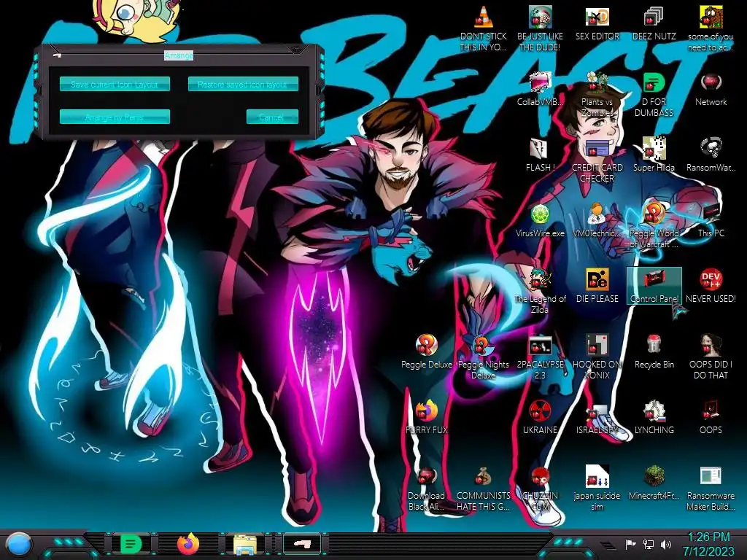Open the Network desktop icon
Viewport: 747px width, 560px height.
(711, 90)
